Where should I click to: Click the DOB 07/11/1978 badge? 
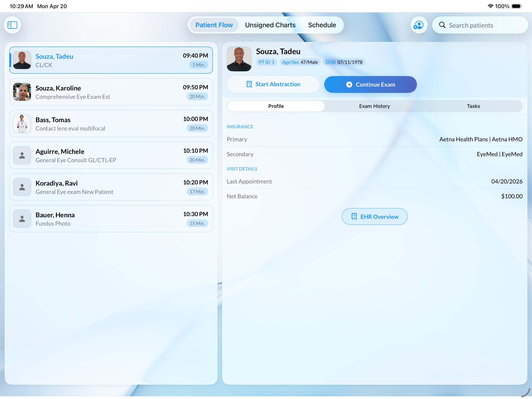[344, 62]
